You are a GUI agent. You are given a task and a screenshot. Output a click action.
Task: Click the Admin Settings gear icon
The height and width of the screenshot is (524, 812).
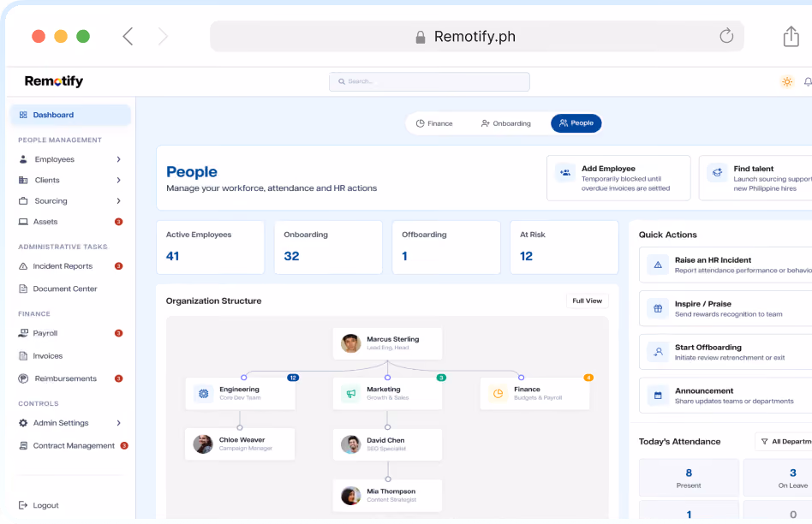23,423
